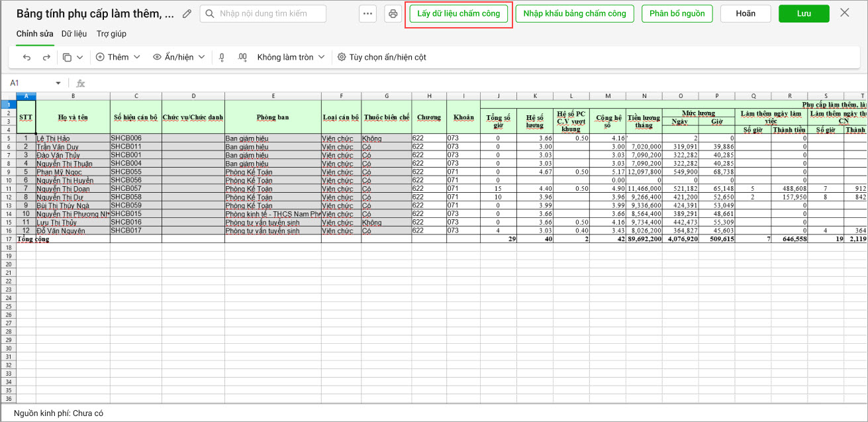Open the three-dots more options menu

368,14
